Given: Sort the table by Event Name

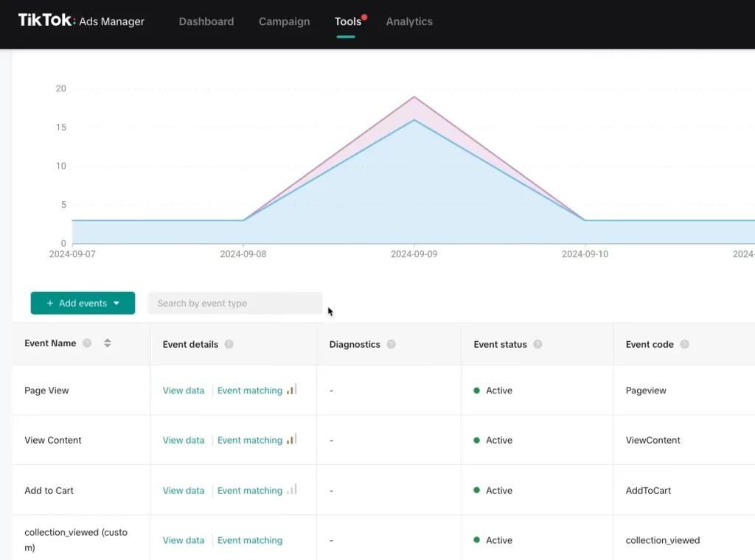Looking at the screenshot, I should [x=108, y=343].
